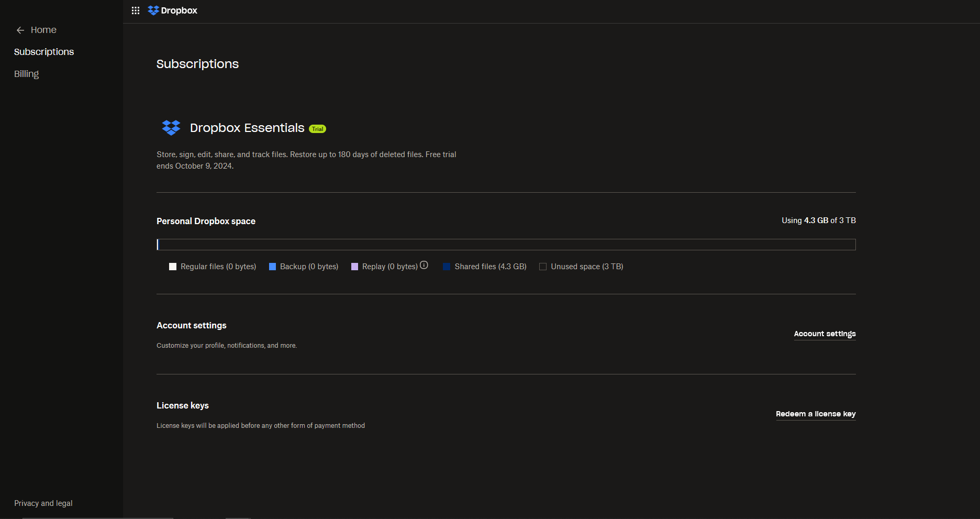
Task: Click Redeem a license key
Action: [x=815, y=414]
